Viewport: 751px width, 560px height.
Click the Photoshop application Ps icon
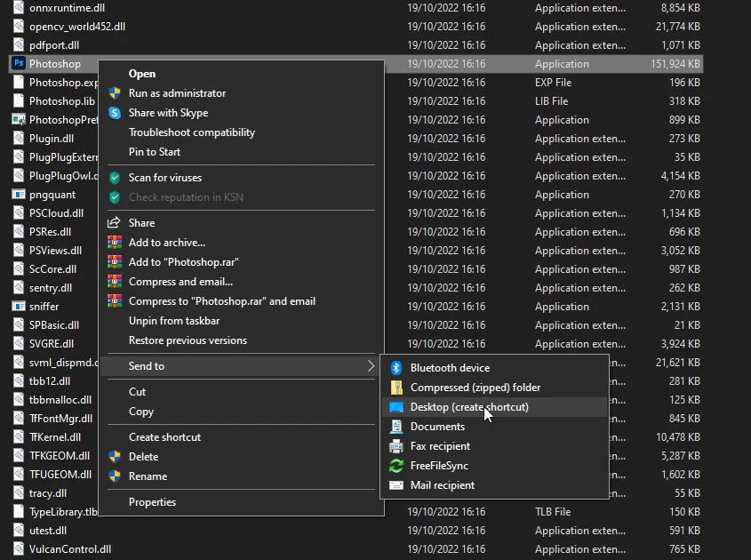[x=19, y=63]
